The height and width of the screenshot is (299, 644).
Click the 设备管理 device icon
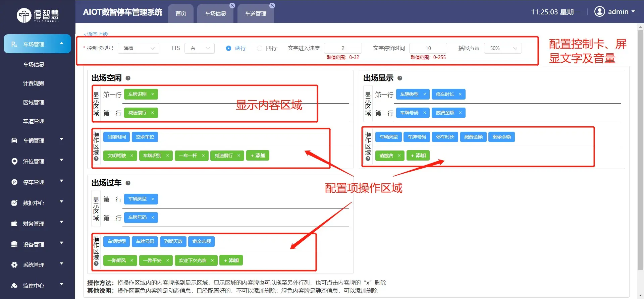[14, 244]
